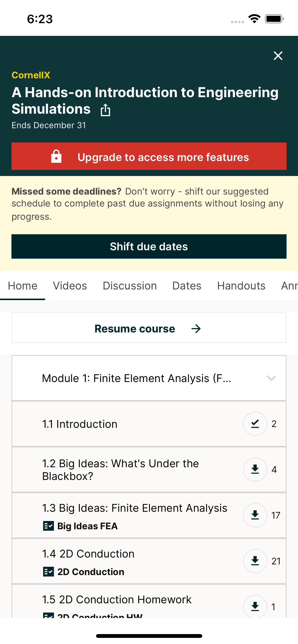Download 1.5 2D Conduction Homework video

(x=255, y=607)
